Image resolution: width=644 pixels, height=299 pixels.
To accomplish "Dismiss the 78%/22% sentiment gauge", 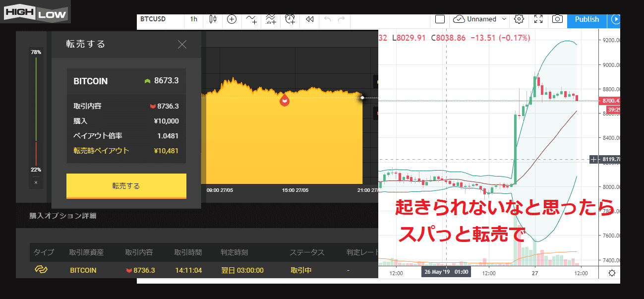I will (x=36, y=182).
